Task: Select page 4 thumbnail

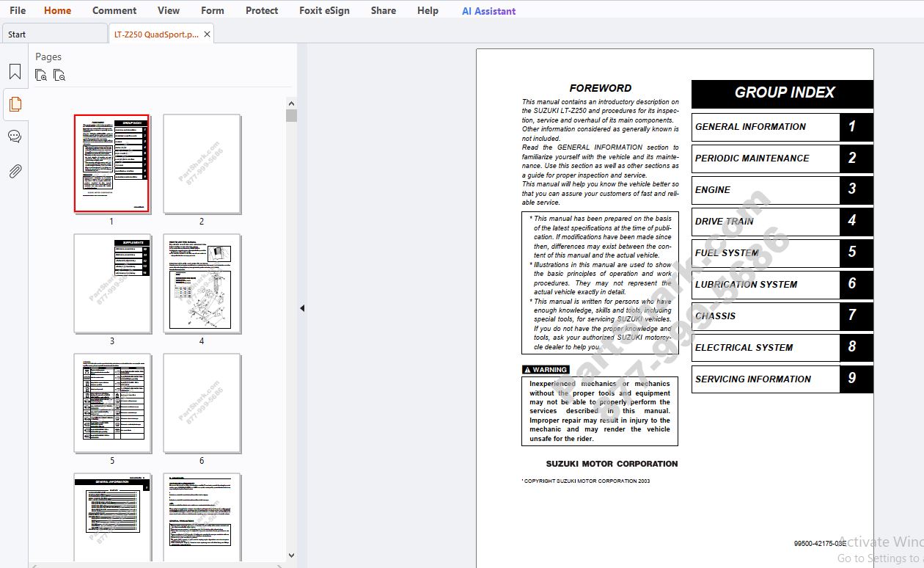Action: coord(202,283)
